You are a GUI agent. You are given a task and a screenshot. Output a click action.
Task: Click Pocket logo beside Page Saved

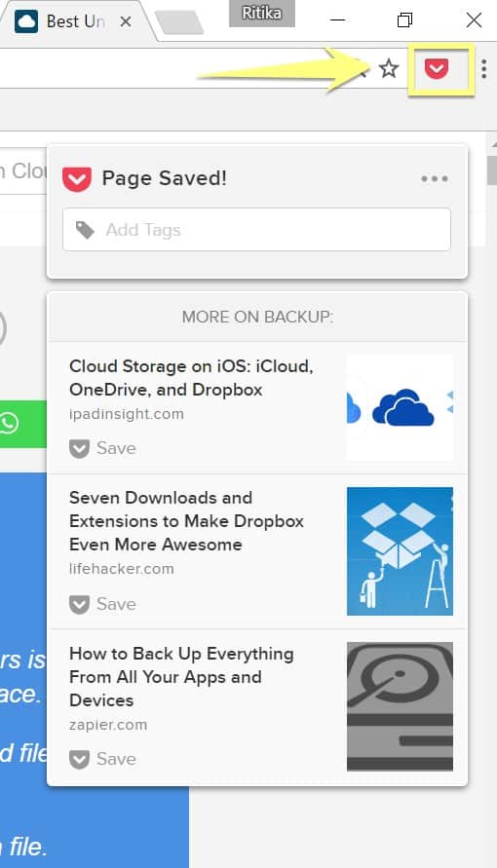77,179
